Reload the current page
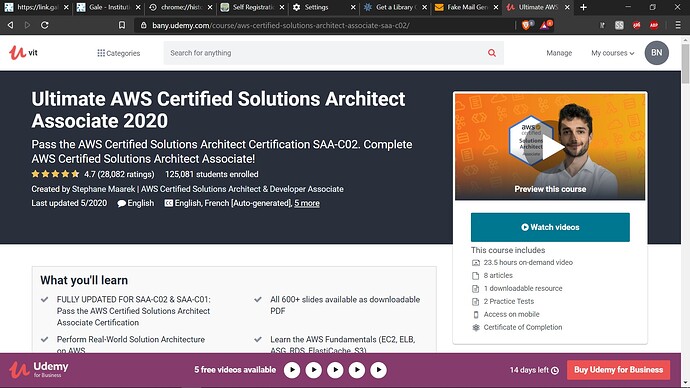This screenshot has width=690, height=388. pyautogui.click(x=44, y=25)
